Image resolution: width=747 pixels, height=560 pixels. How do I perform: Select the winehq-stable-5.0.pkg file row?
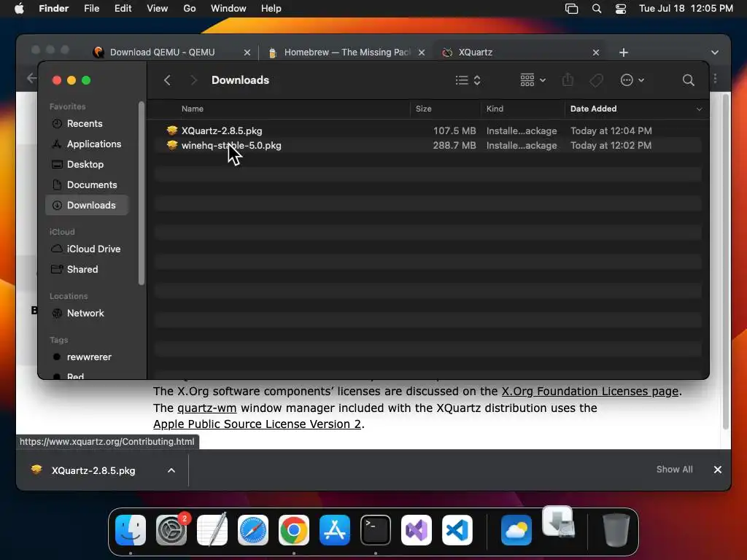pos(427,145)
